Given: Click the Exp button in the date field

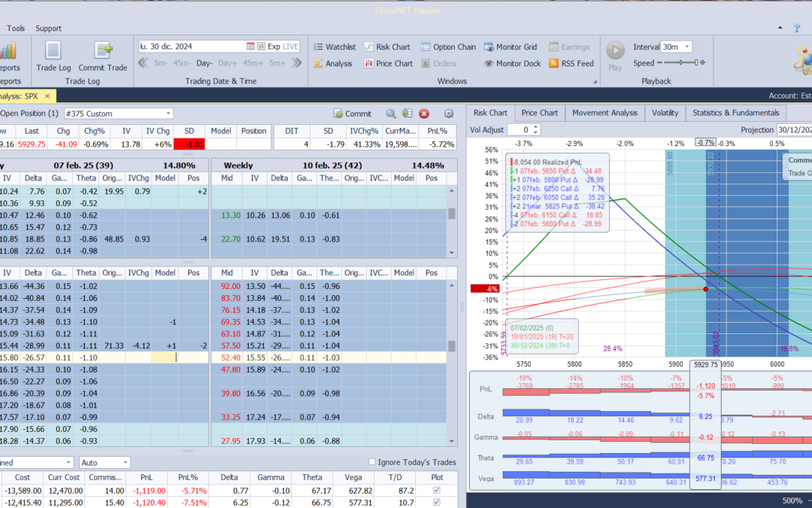Looking at the screenshot, I should point(274,46).
